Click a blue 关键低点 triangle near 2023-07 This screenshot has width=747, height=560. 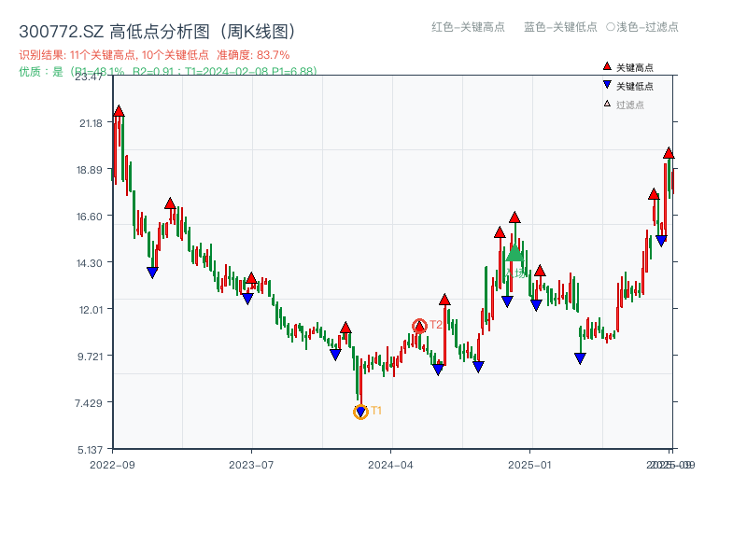(247, 297)
